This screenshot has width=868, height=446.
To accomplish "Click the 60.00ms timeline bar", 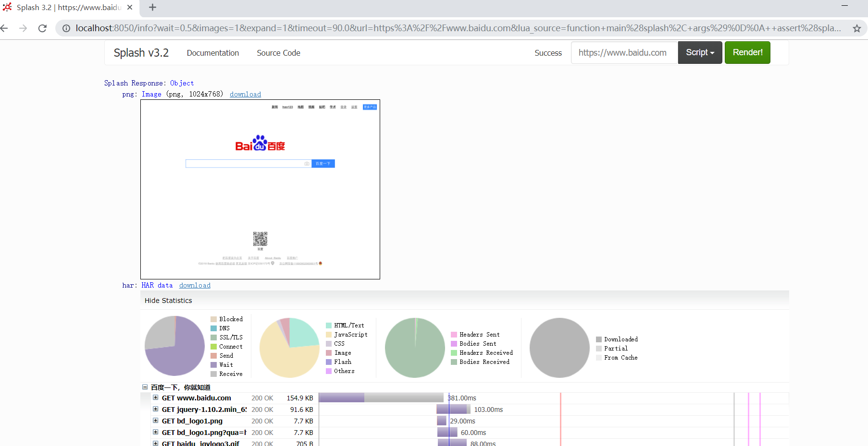I will 447,432.
